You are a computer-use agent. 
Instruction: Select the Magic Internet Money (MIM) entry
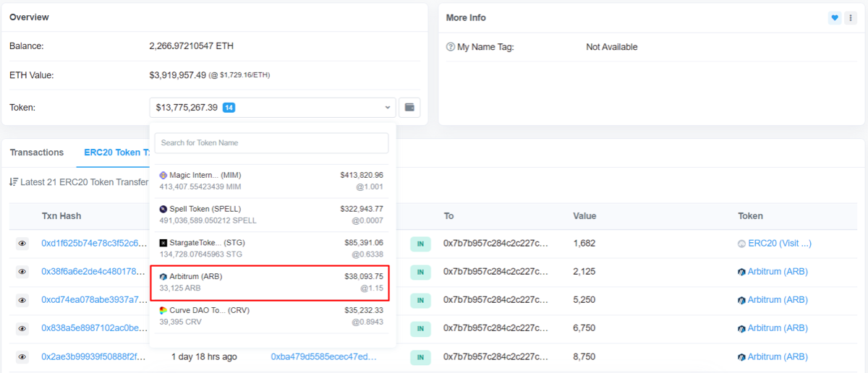(271, 181)
